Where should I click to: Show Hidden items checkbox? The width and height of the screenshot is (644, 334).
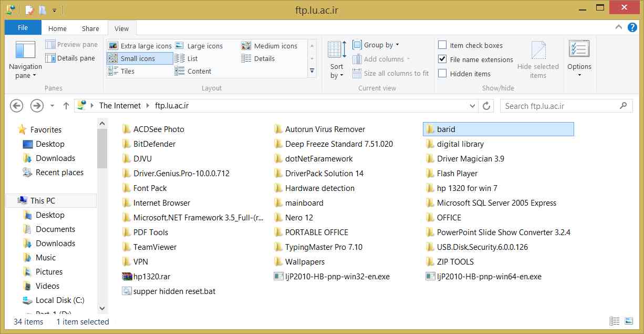pyautogui.click(x=442, y=74)
